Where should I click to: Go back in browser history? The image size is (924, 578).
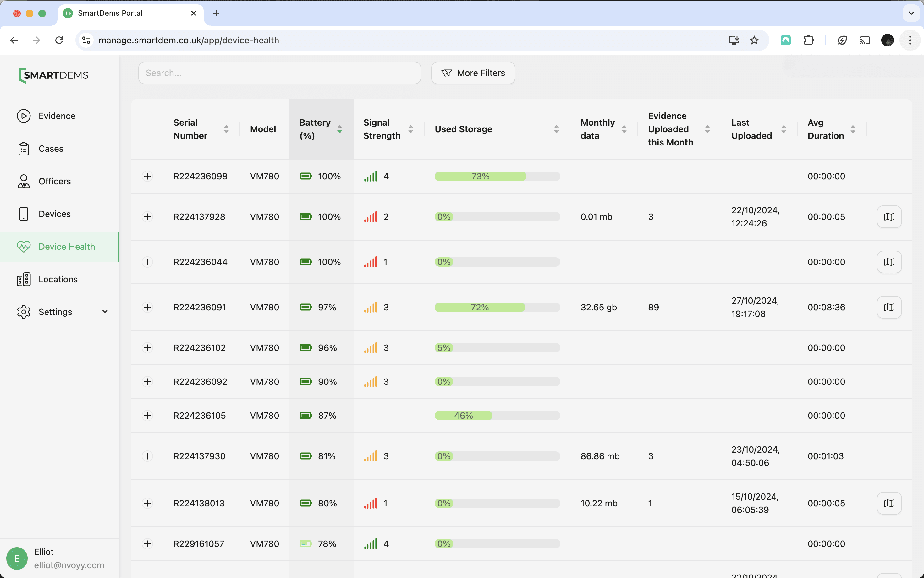(x=14, y=40)
